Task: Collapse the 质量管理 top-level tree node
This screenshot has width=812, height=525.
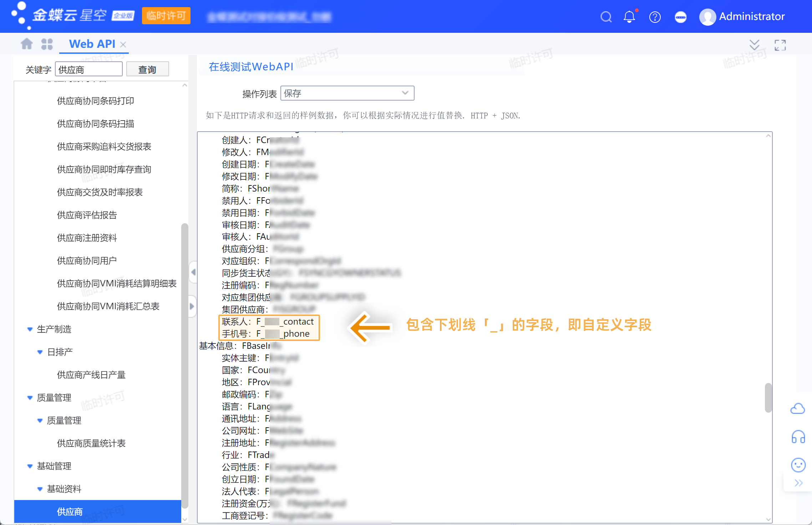Action: pos(30,398)
